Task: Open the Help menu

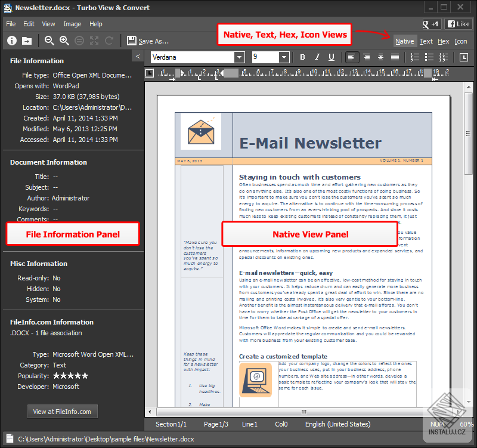Action: click(x=96, y=24)
